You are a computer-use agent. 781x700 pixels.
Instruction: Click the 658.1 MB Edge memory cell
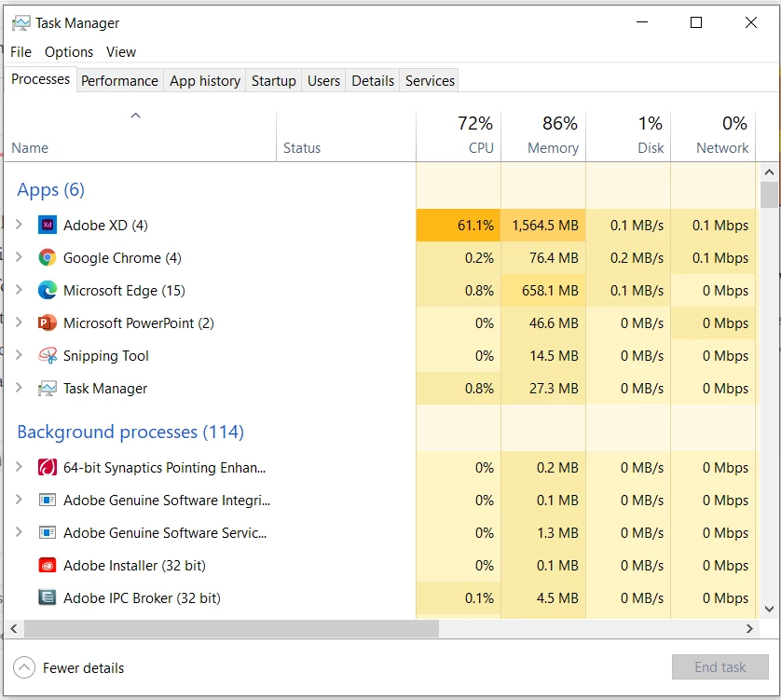coord(543,291)
